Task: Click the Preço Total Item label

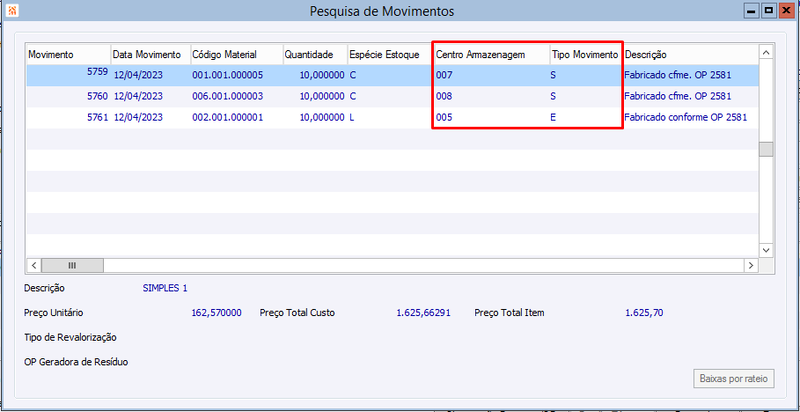Action: click(x=509, y=313)
